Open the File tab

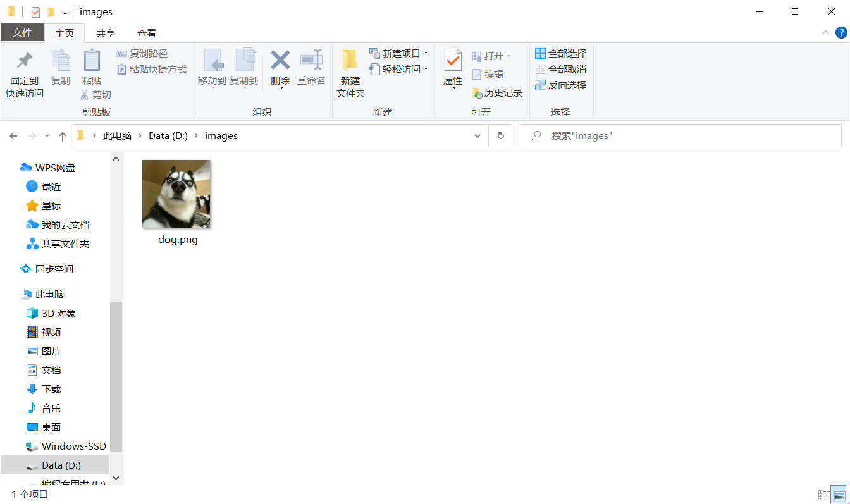point(22,33)
